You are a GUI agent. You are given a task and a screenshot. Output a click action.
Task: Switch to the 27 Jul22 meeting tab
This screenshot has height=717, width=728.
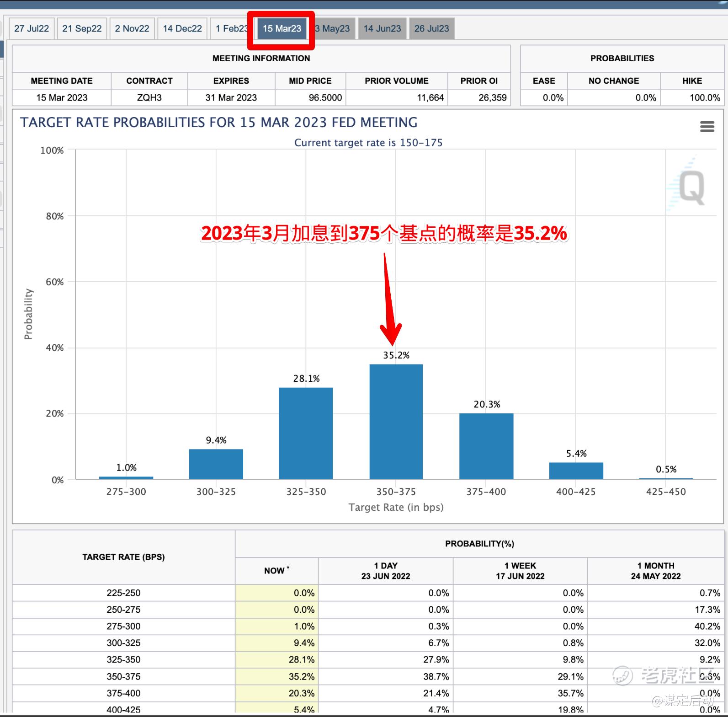pos(32,28)
